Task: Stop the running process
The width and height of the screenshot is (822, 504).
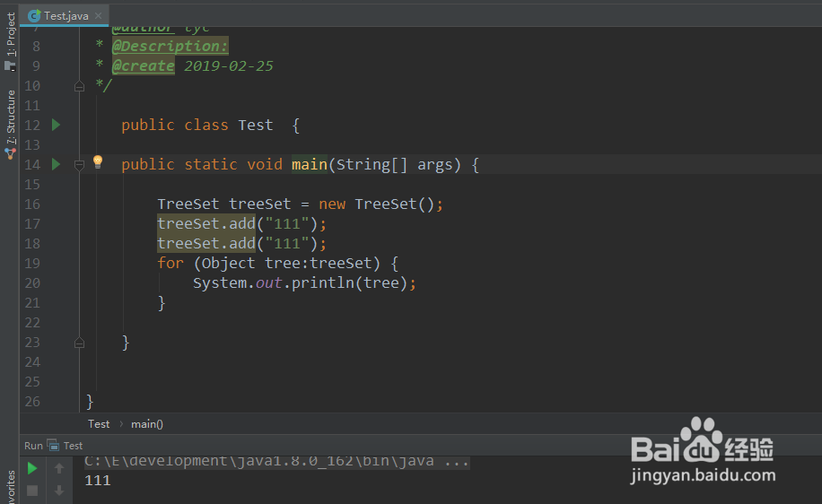Action: 32,491
